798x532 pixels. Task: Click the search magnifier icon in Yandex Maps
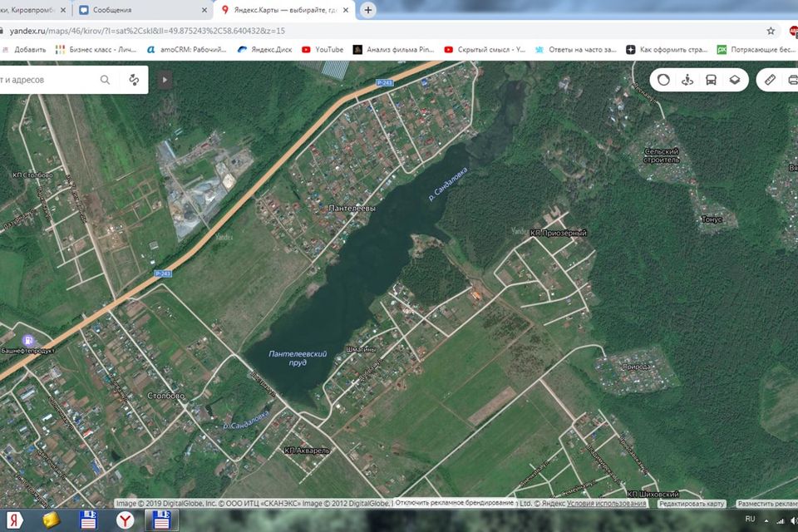click(105, 80)
